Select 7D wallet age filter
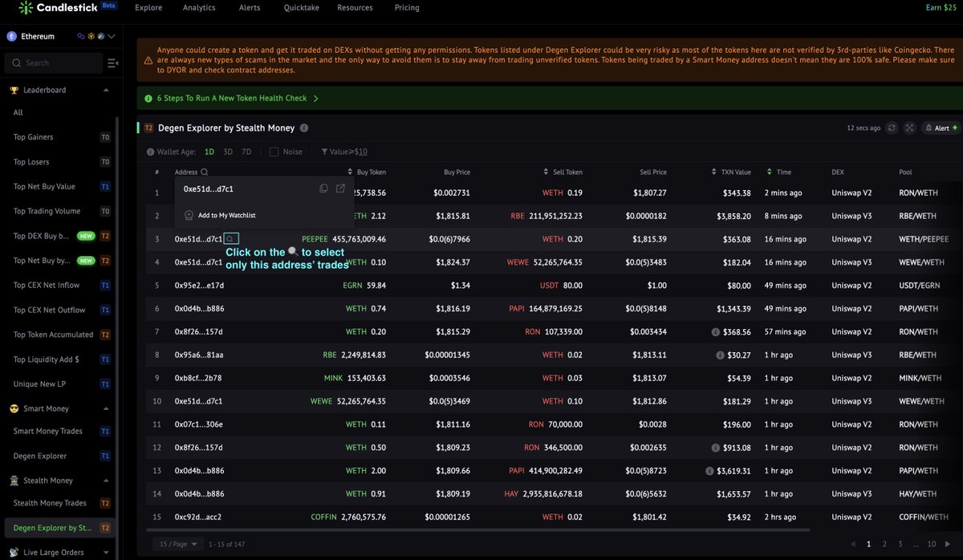 point(246,152)
